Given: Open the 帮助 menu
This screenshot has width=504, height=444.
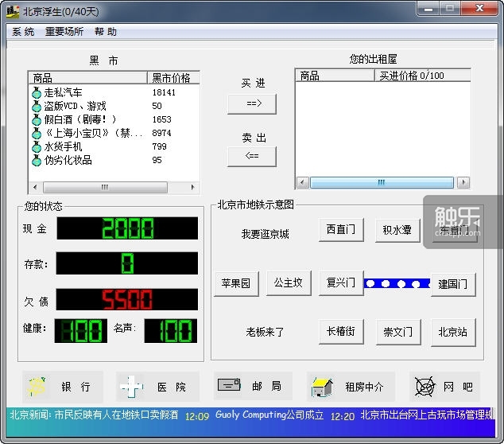Looking at the screenshot, I should pos(106,32).
